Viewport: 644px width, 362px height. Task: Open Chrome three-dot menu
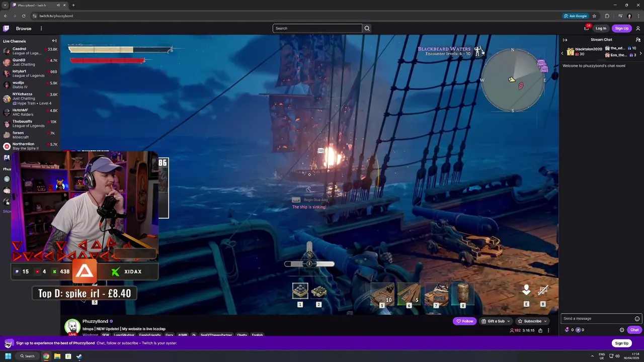click(637, 16)
